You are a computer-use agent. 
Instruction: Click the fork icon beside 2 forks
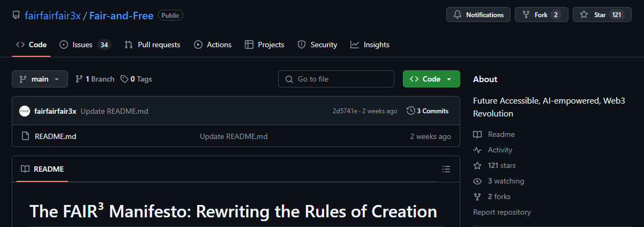click(x=477, y=196)
